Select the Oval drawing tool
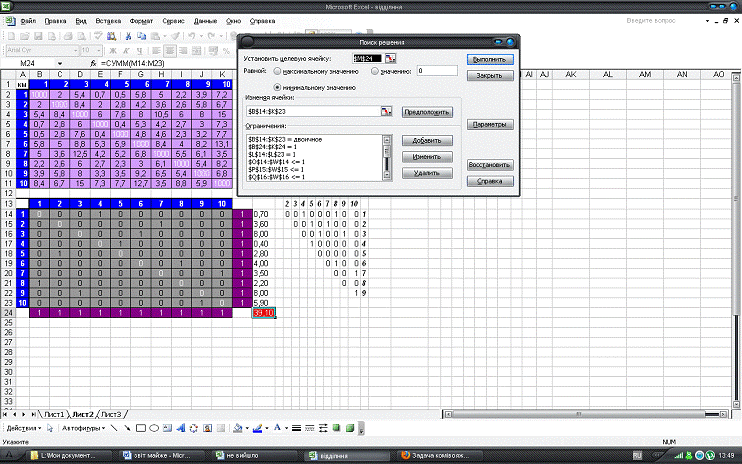 [156, 428]
